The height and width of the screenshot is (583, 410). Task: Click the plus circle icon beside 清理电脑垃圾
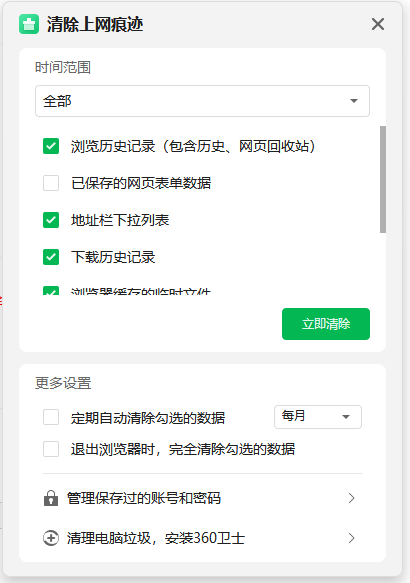tap(51, 538)
